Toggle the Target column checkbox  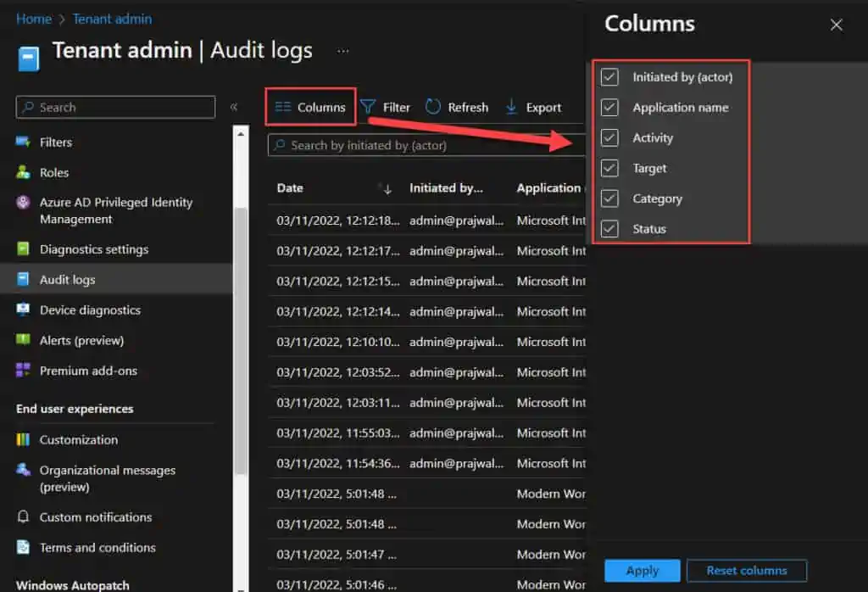609,168
